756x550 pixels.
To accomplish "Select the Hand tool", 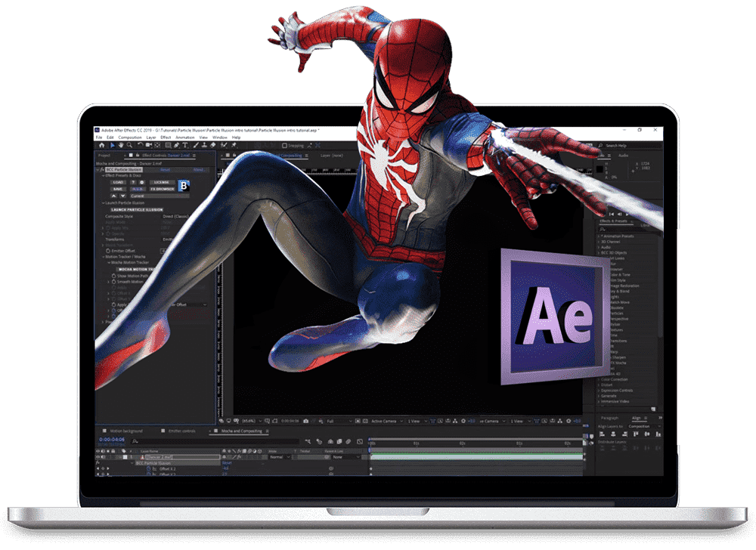I will pos(119,145).
